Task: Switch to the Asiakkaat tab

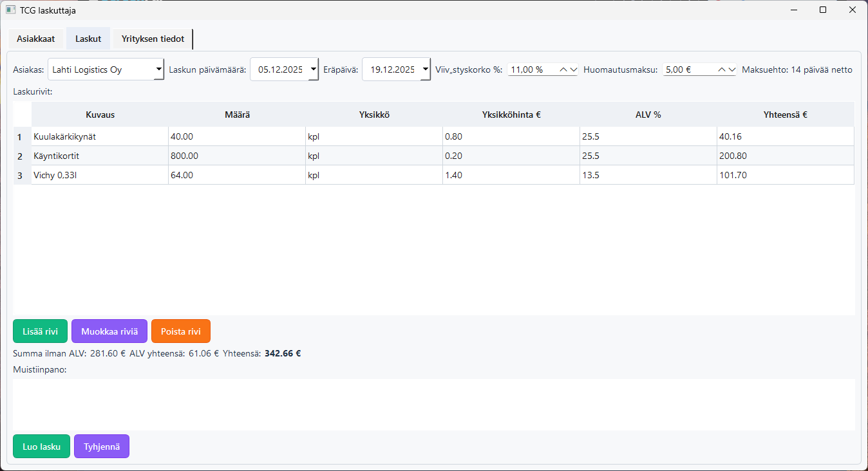Action: click(x=36, y=39)
